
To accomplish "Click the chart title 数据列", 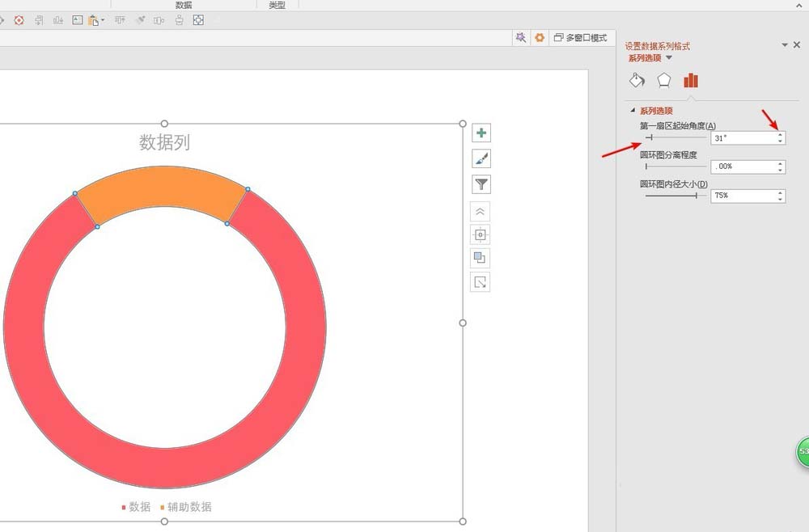I will [164, 142].
